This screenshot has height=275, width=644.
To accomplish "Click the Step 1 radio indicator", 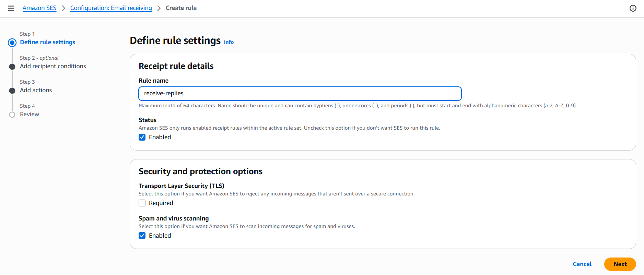I will tap(12, 43).
